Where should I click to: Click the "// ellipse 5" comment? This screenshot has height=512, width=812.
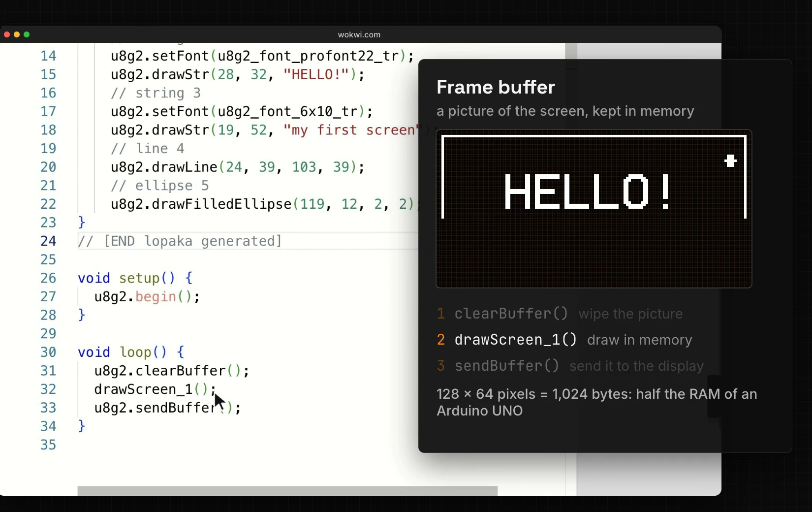[160, 186]
